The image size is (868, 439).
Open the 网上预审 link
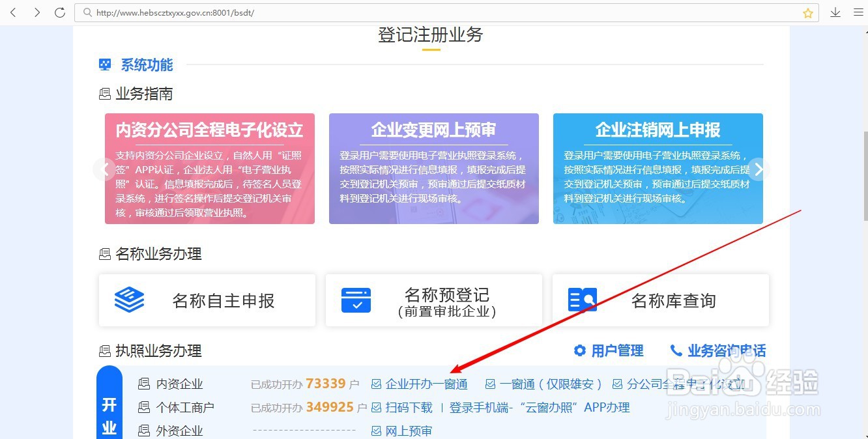[409, 430]
